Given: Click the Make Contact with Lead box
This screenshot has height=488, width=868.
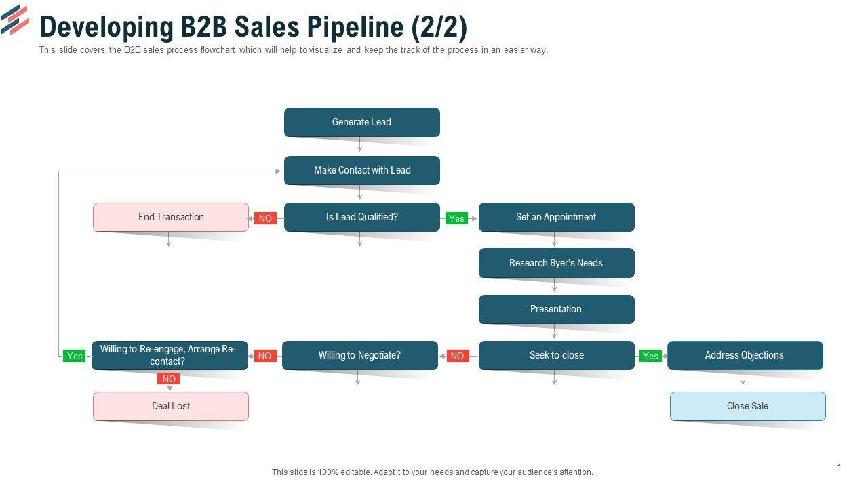Looking at the screenshot, I should [361, 170].
